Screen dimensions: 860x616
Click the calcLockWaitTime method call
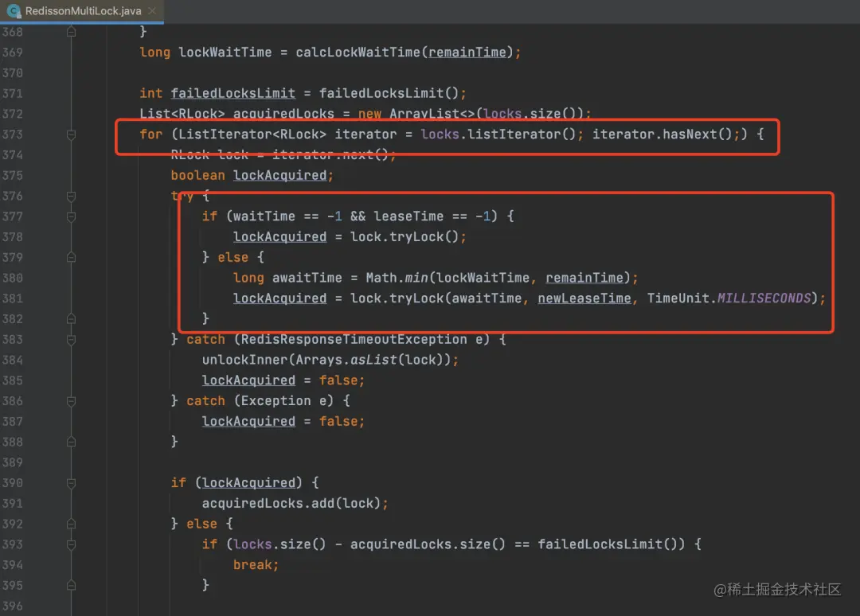[x=358, y=52]
